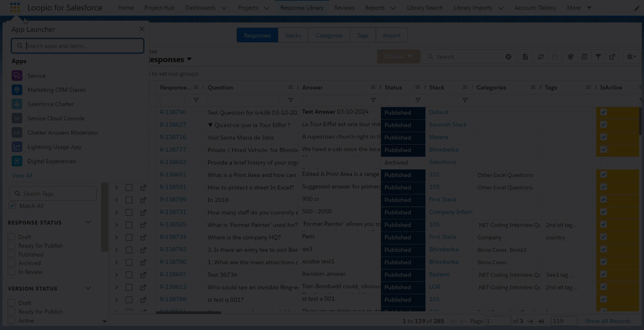Open the Digital Experiences app icon
644x330 pixels.
[x=17, y=161]
